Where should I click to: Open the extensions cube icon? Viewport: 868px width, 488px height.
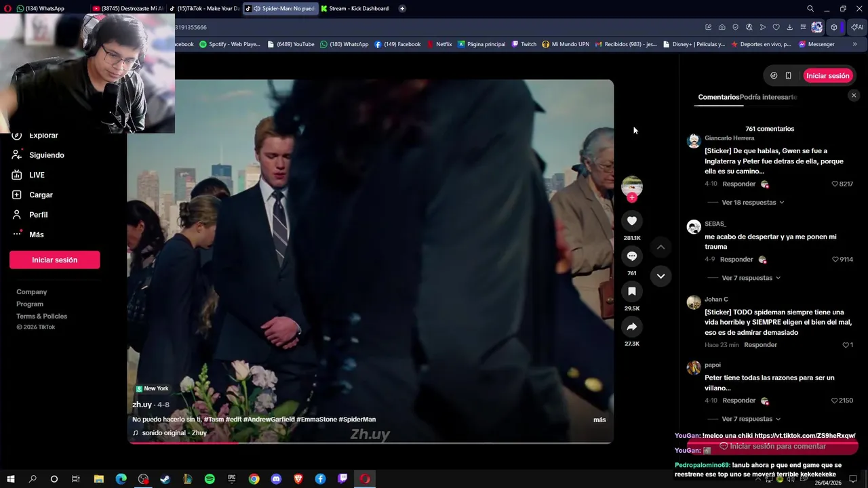(834, 27)
